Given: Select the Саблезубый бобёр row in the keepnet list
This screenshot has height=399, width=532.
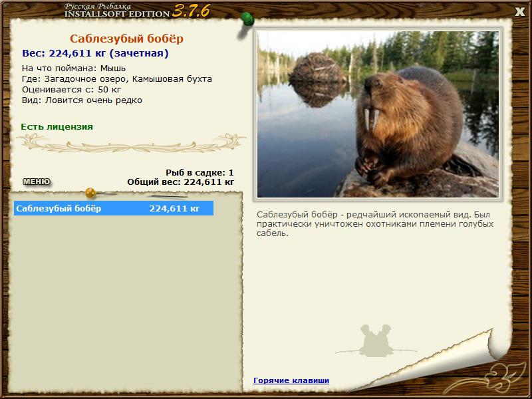Looking at the screenshot, I should point(114,208).
